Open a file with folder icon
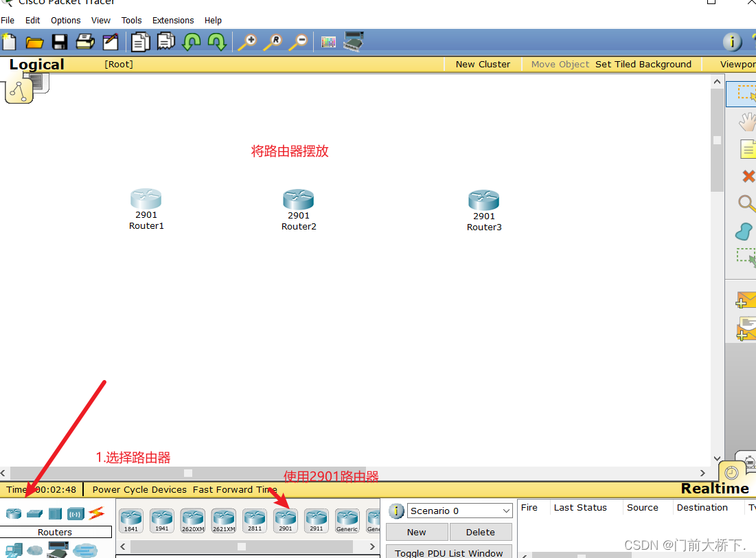 [34, 43]
